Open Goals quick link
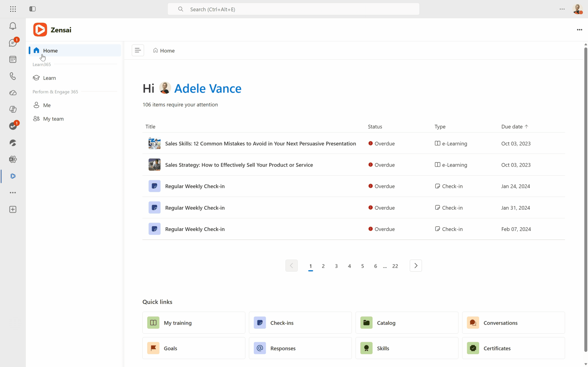The width and height of the screenshot is (588, 367). (194, 348)
